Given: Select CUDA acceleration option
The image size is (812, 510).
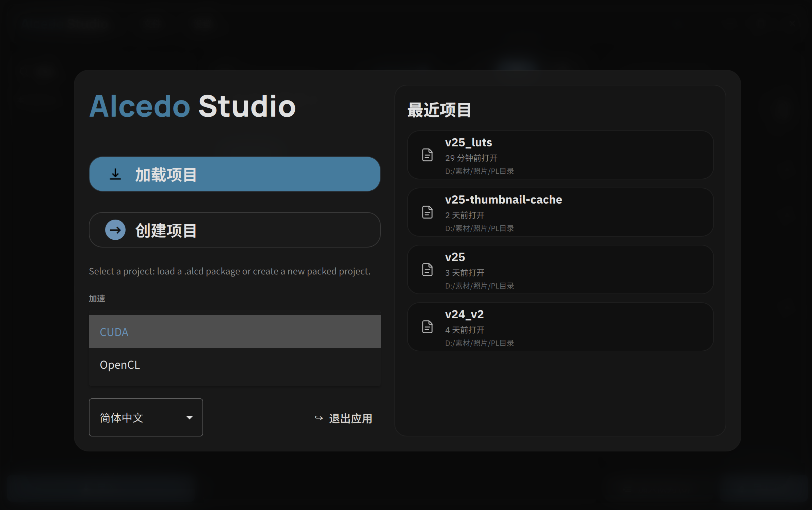Looking at the screenshot, I should (x=235, y=332).
